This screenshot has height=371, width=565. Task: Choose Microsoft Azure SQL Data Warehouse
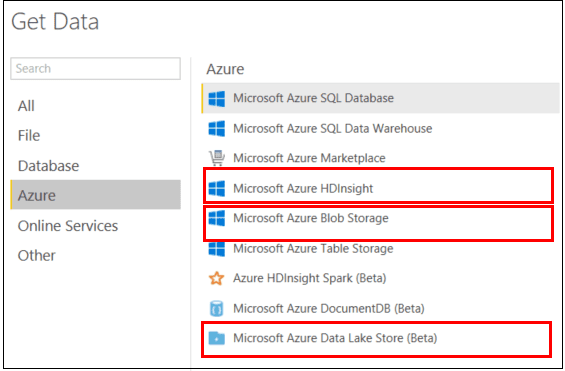tap(333, 128)
